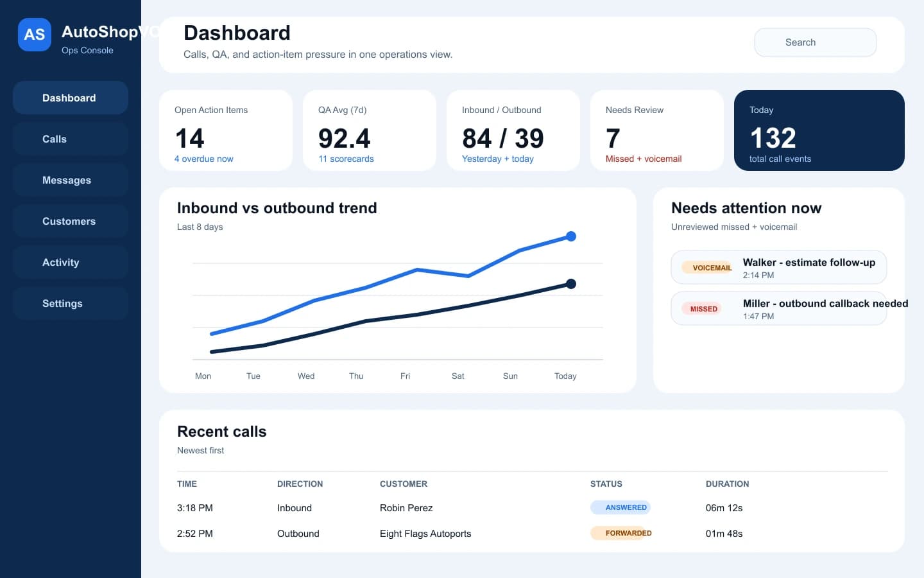Click the AS logo icon

(x=34, y=35)
